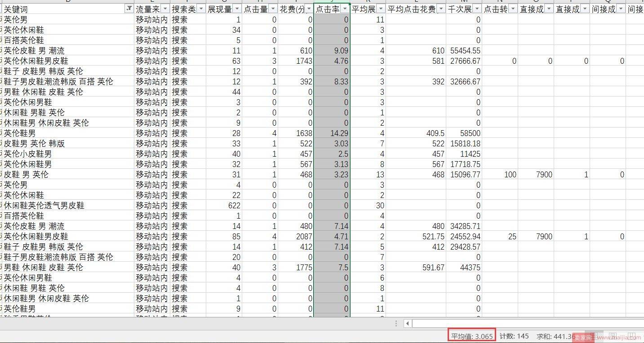Select the 点击率 cell showing 8.33

click(x=332, y=81)
